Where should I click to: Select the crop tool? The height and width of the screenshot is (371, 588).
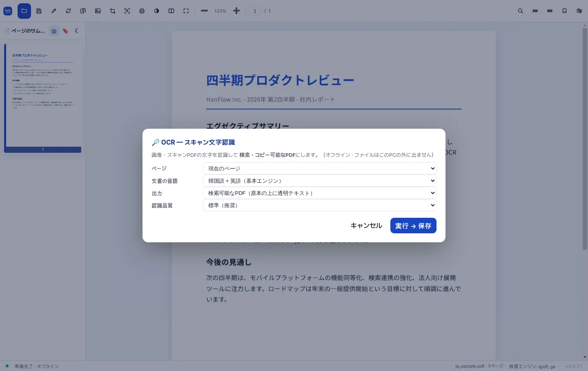tap(112, 11)
